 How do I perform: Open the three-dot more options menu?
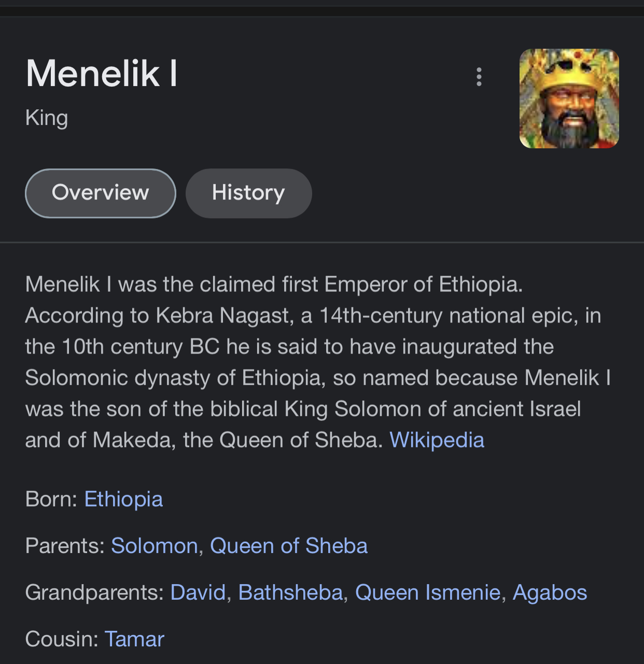point(479,77)
